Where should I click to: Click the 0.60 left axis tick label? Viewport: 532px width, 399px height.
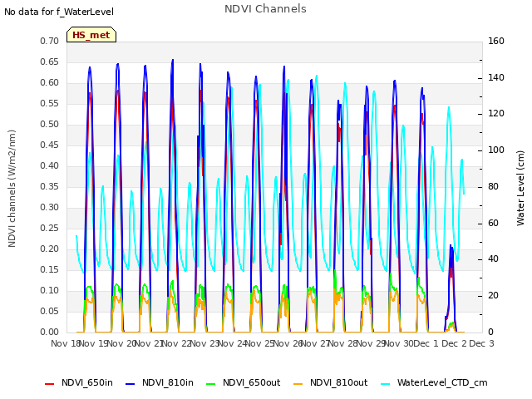point(49,83)
